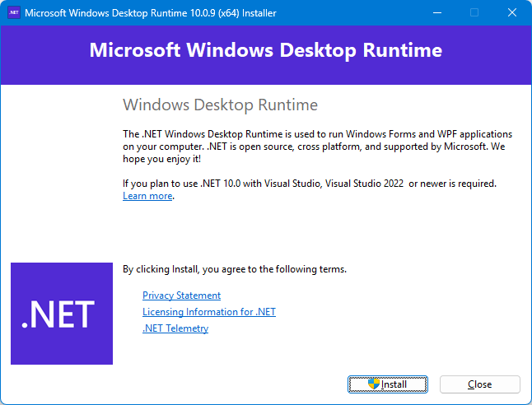Click the Visual Studio 2022 requirement sentence
Image resolution: width=532 pixels, height=405 pixels.
pos(310,184)
